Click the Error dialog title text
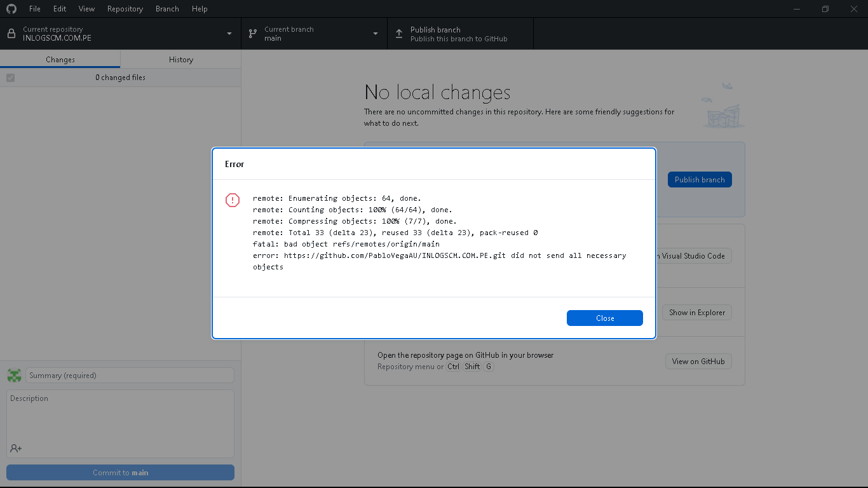 [234, 164]
